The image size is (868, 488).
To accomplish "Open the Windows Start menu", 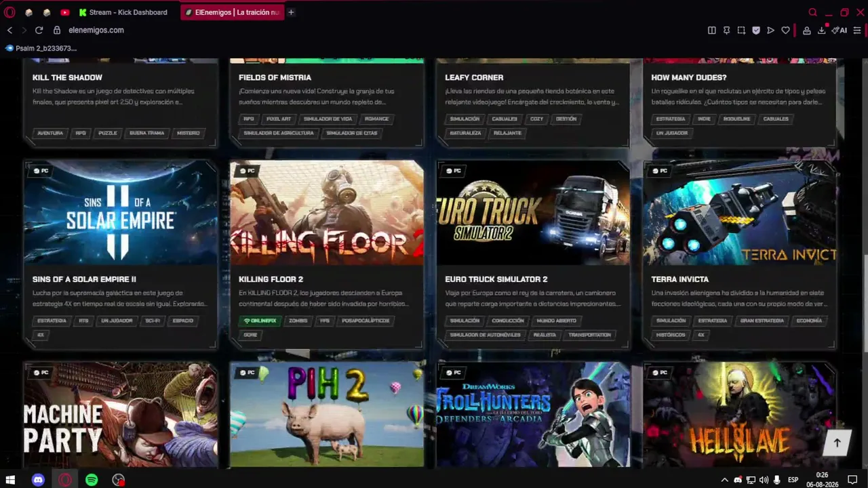I will pos(11,480).
